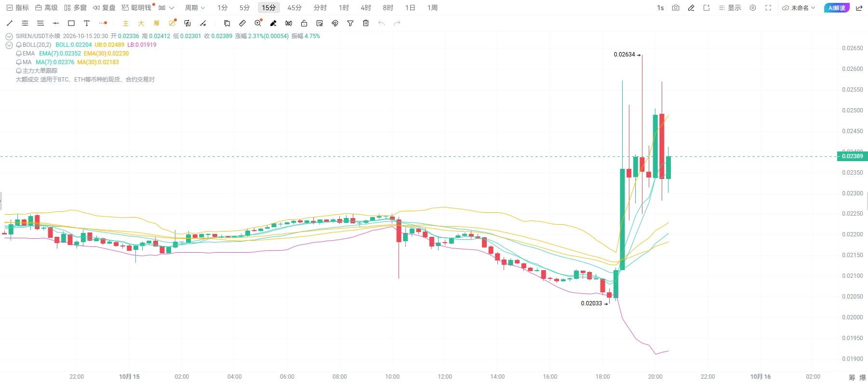Click the lock drawings icon
The image size is (868, 383).
click(x=304, y=23)
